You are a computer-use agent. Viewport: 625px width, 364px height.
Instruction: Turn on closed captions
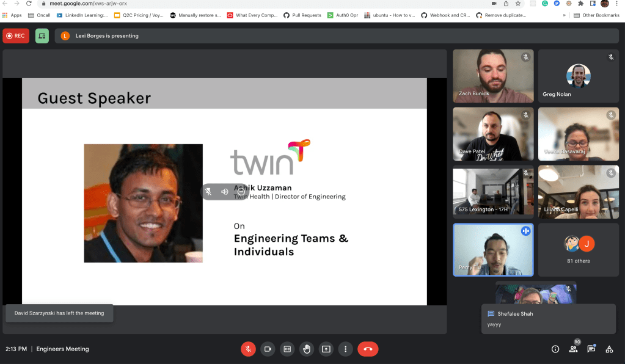287,349
